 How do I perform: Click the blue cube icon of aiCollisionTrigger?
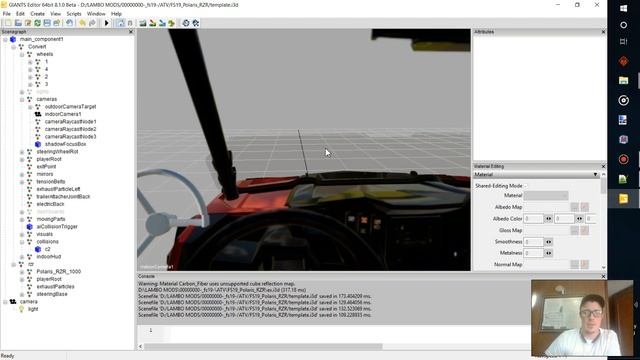coord(29,227)
